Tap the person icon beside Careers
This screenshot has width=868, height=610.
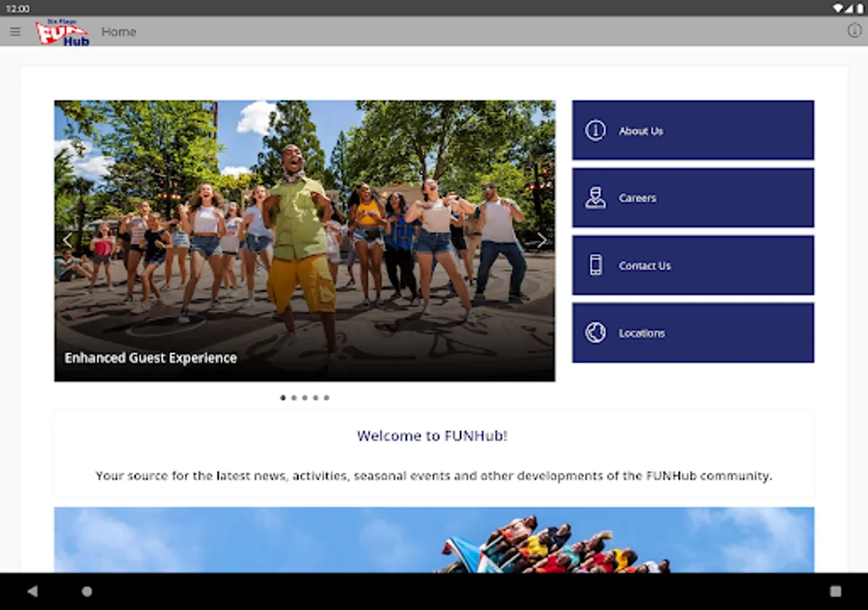(x=595, y=197)
